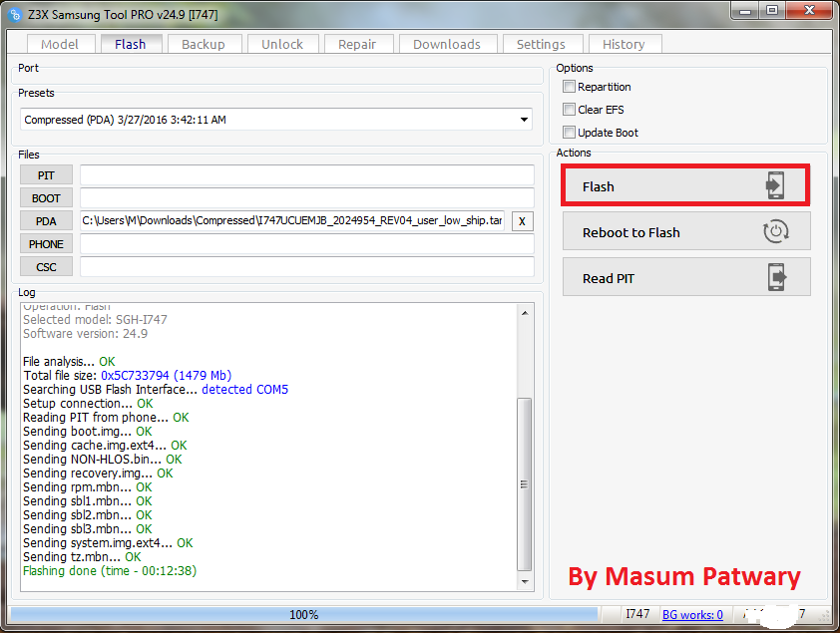
Task: Switch to the Repair tab
Action: click(x=357, y=45)
